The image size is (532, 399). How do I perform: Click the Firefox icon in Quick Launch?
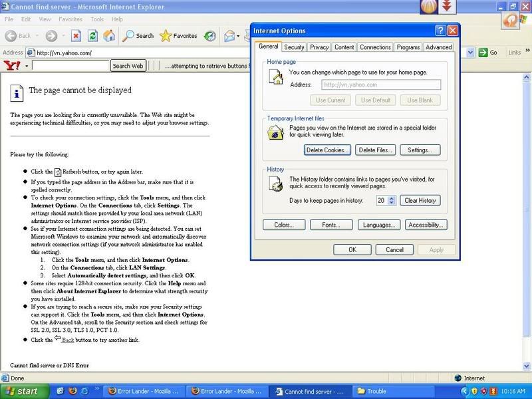pyautogui.click(x=72, y=391)
